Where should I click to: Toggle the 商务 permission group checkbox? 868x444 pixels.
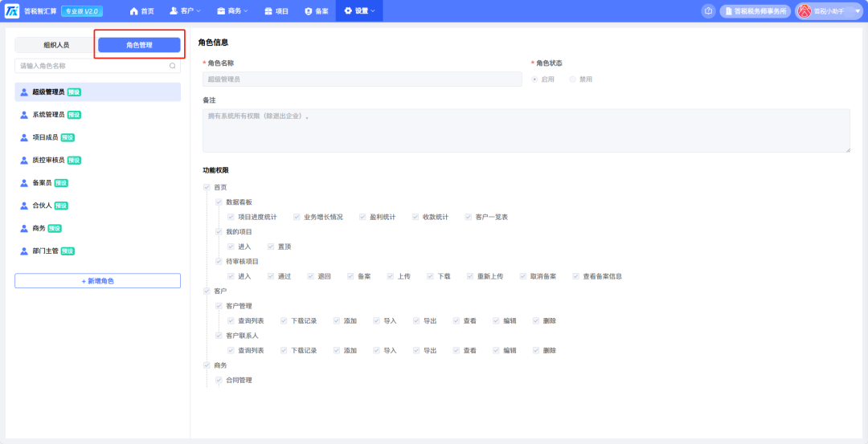[x=207, y=365]
